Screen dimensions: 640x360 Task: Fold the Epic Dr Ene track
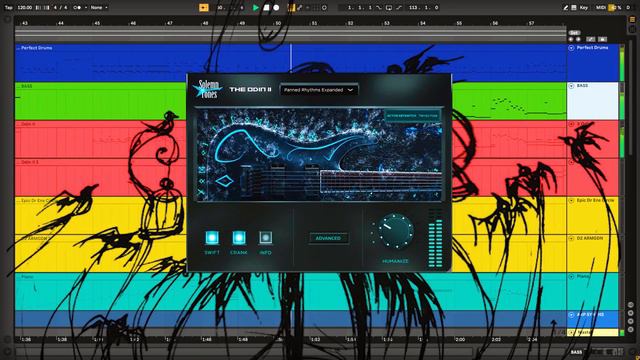point(571,200)
